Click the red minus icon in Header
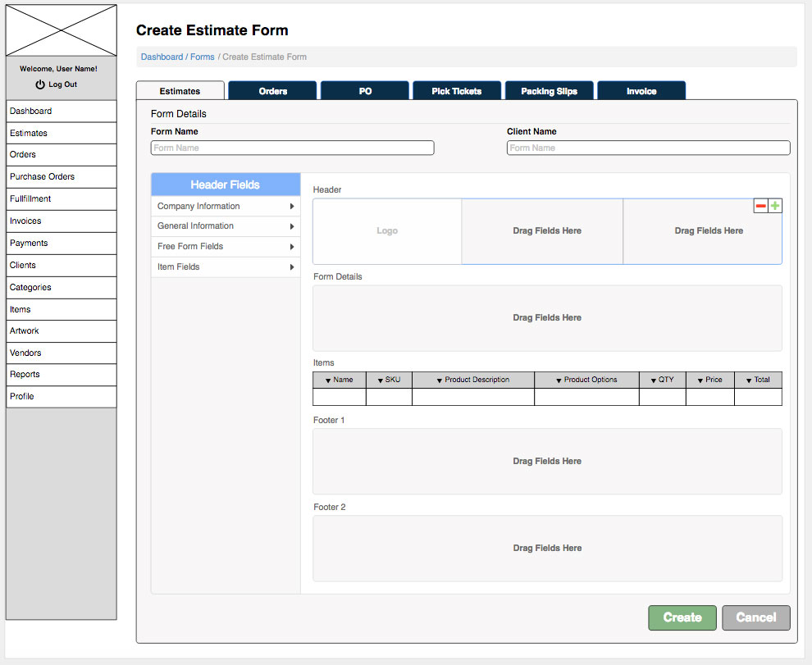Screen dimensions: 812x665 click(761, 206)
